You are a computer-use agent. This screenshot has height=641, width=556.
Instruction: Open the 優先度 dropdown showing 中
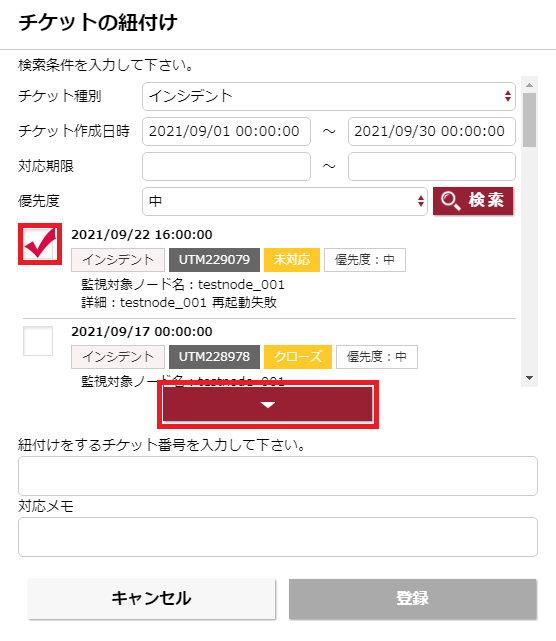[x=285, y=201]
